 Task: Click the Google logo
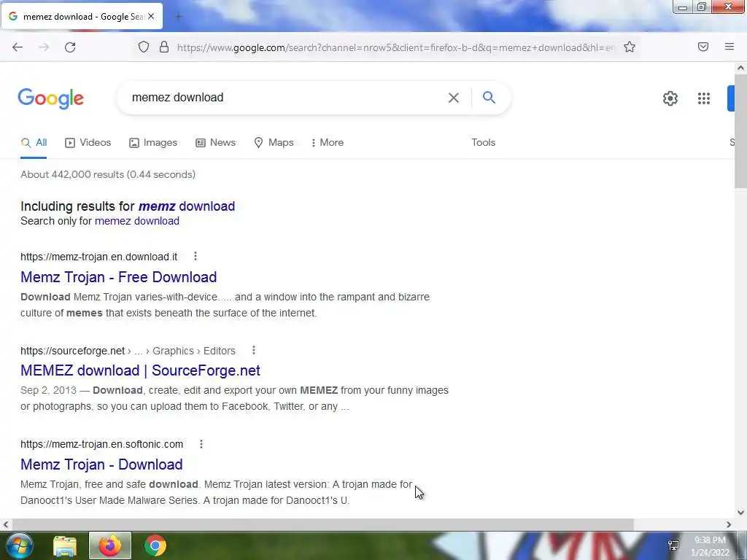[51, 98]
